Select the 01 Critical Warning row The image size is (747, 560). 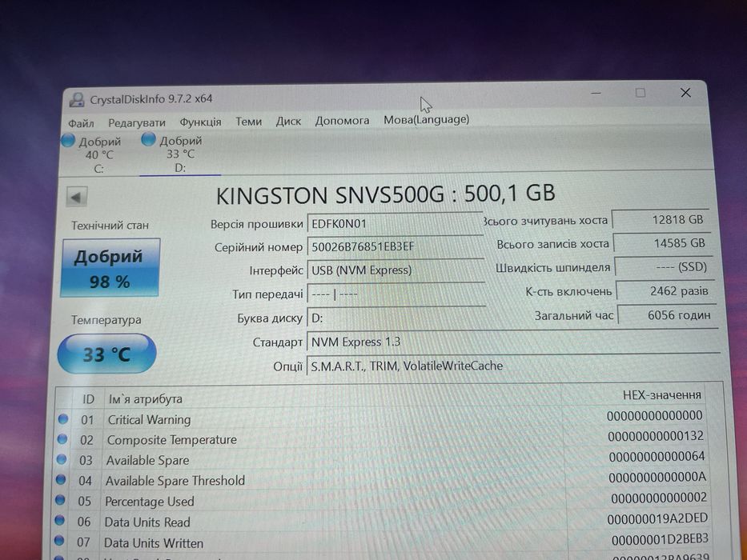click(381, 418)
